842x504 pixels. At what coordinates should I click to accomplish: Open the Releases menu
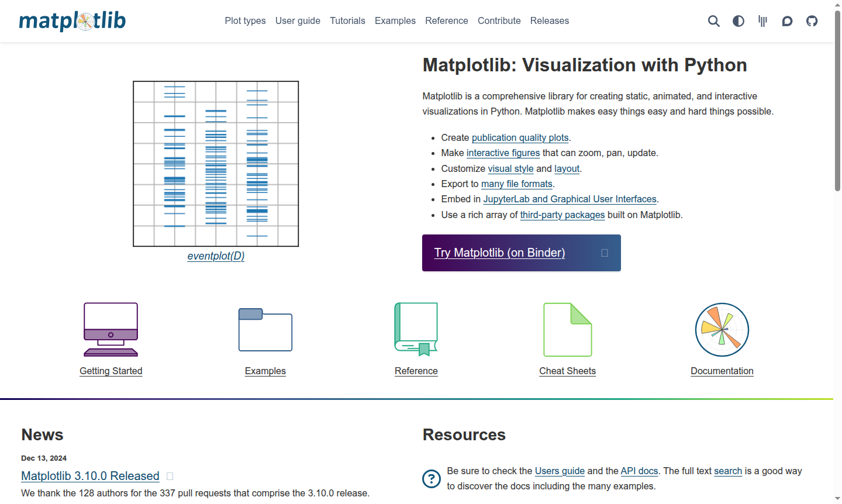pyautogui.click(x=549, y=20)
